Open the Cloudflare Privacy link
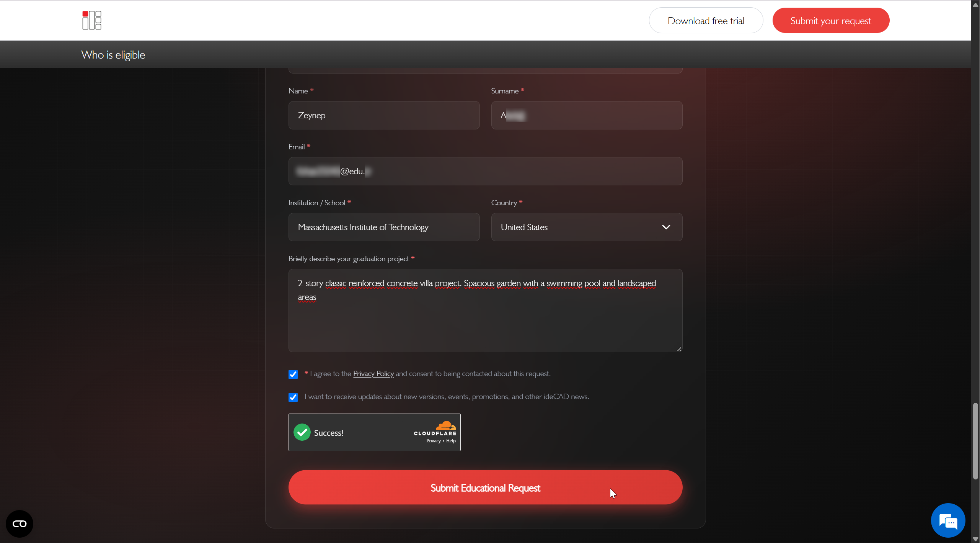The height and width of the screenshot is (543, 980). pos(434,441)
